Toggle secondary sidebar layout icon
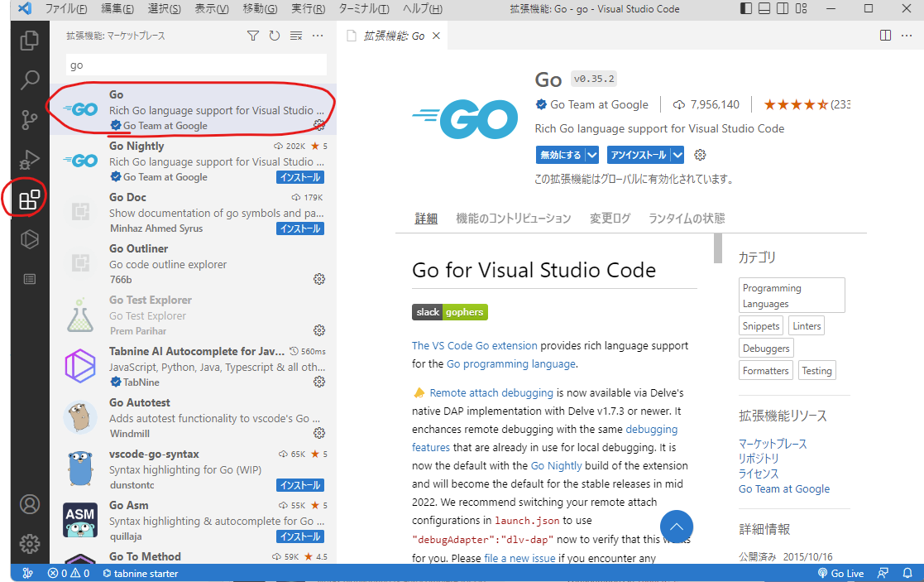924x582 pixels. [783, 8]
